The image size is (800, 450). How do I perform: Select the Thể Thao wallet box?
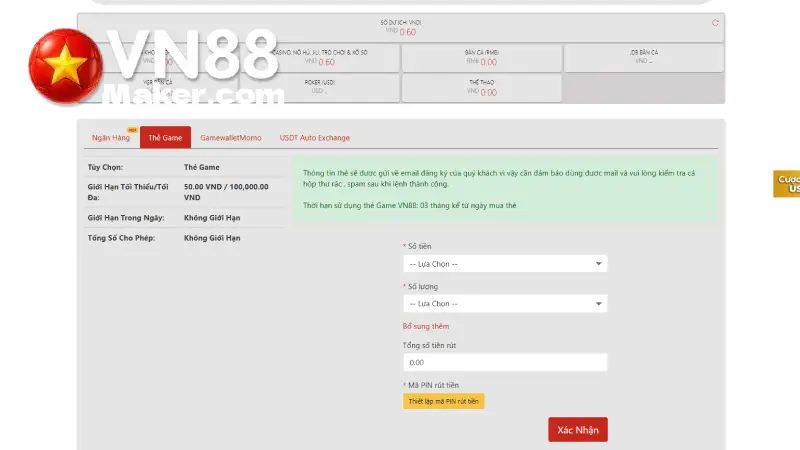482,88
